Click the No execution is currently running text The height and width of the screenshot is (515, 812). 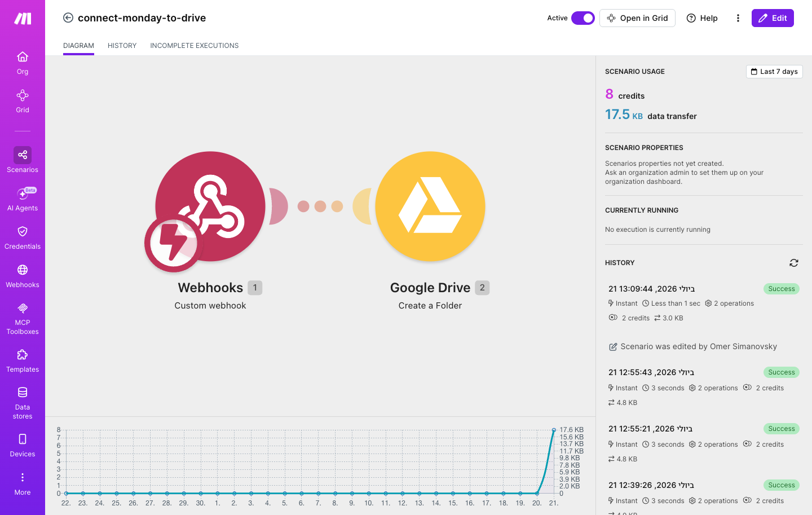(657, 230)
